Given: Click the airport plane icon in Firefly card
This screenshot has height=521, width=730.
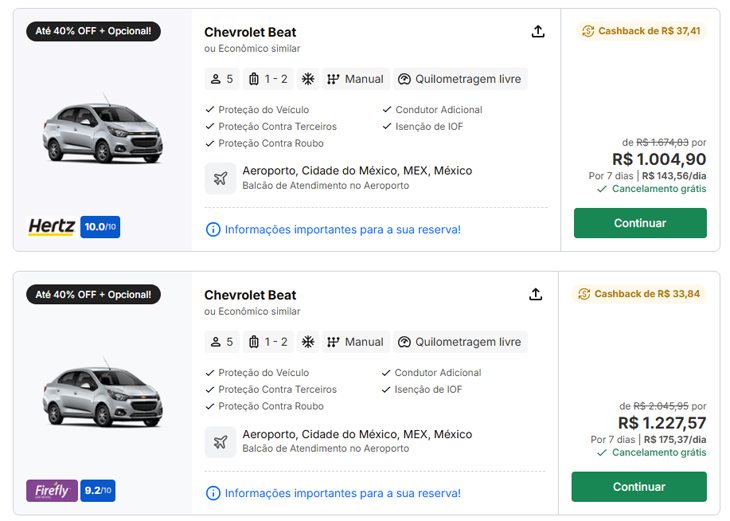Looking at the screenshot, I should coord(220,441).
